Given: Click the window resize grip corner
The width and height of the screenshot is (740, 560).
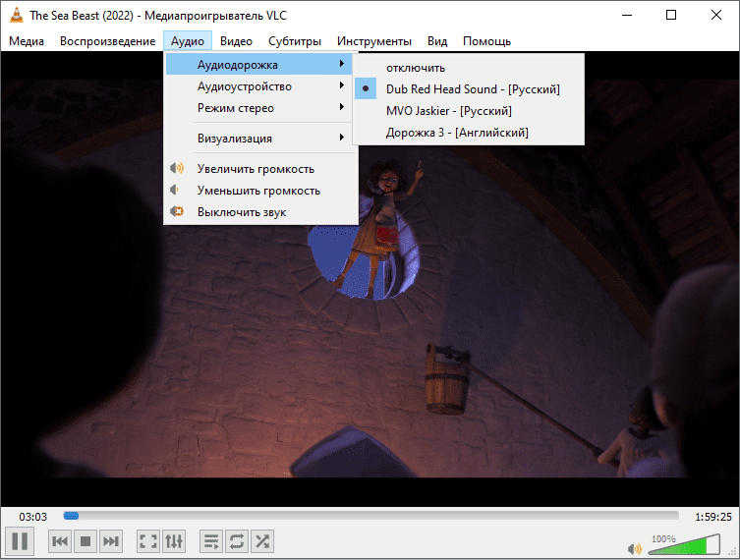Looking at the screenshot, I should [733, 552].
